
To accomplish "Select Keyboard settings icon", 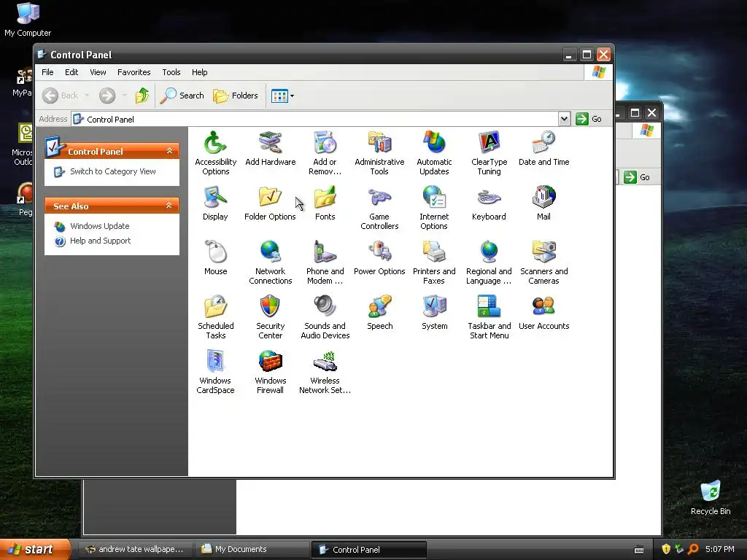I will point(489,197).
